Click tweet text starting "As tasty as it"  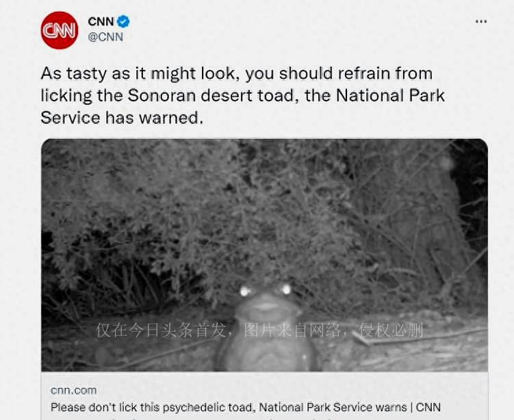pyautogui.click(x=242, y=96)
